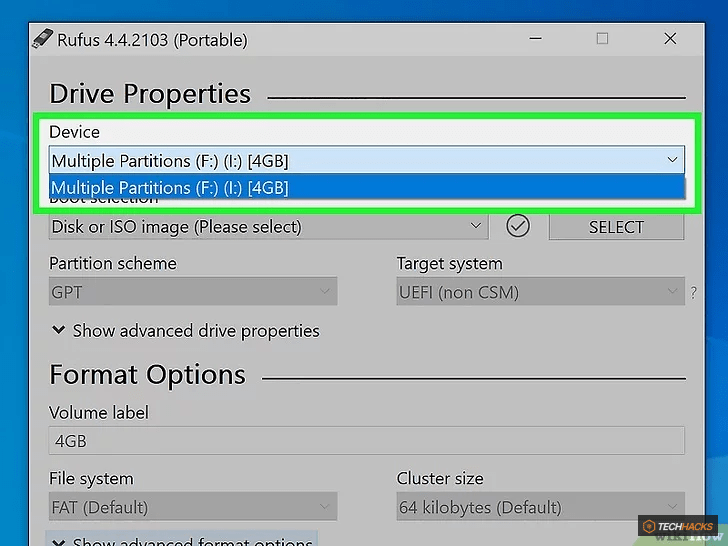Open the Target system UEFI dropdown
Image resolution: width=728 pixels, height=546 pixels.
click(x=540, y=292)
